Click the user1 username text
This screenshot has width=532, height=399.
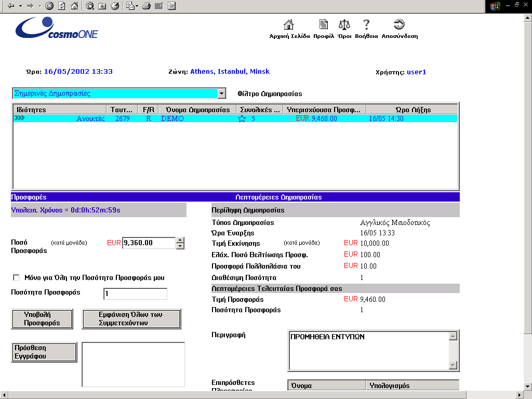(x=416, y=72)
